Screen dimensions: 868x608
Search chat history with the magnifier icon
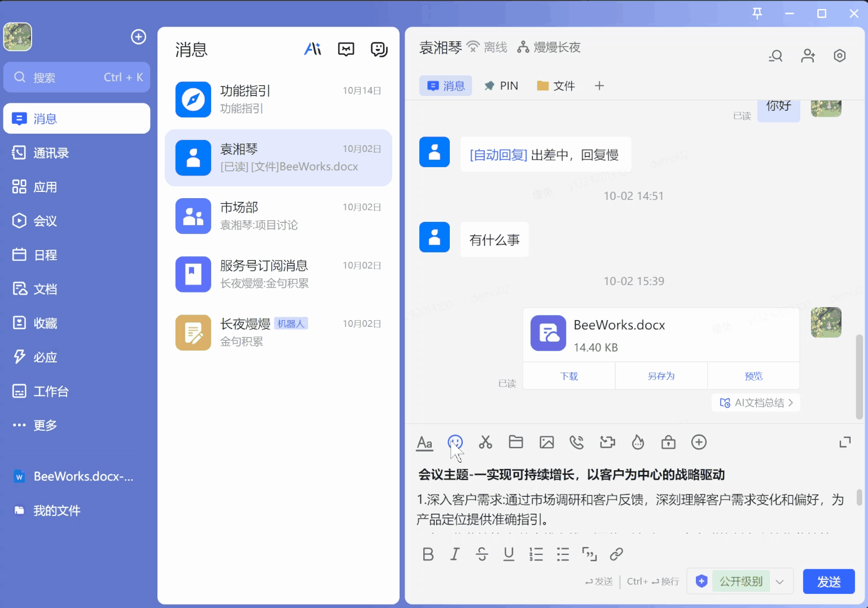[x=776, y=55]
